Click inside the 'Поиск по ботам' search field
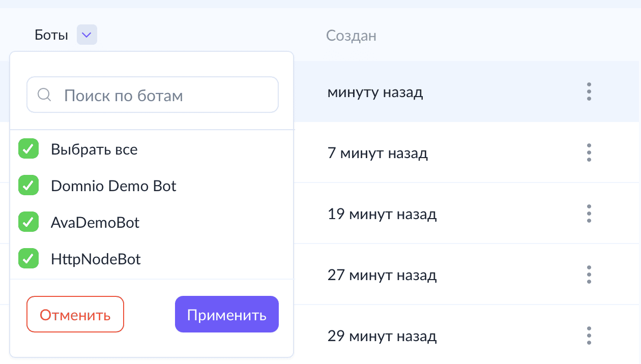The image size is (641, 364). [x=153, y=95]
